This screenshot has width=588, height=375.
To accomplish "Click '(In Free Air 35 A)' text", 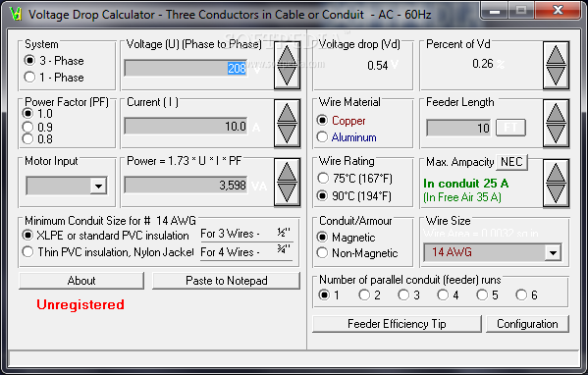I will [462, 197].
